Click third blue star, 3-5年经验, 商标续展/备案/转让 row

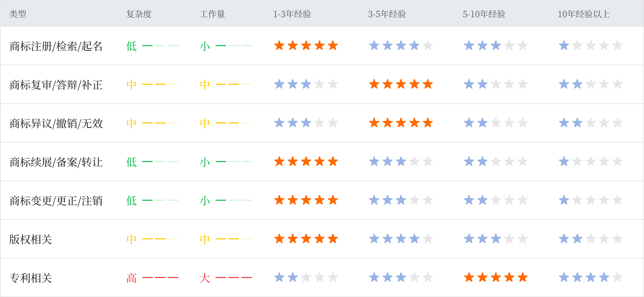[401, 162]
